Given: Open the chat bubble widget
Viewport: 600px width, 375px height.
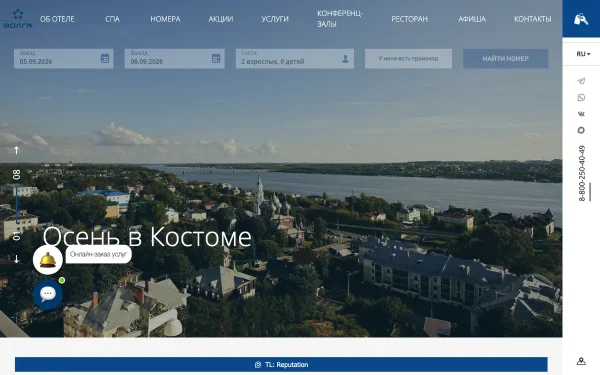Looking at the screenshot, I should coord(48,294).
